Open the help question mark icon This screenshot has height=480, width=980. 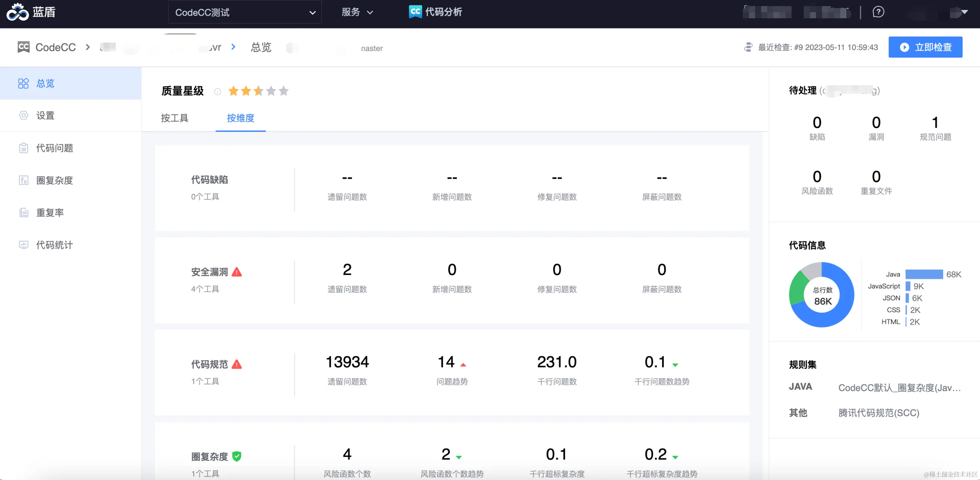pos(878,12)
